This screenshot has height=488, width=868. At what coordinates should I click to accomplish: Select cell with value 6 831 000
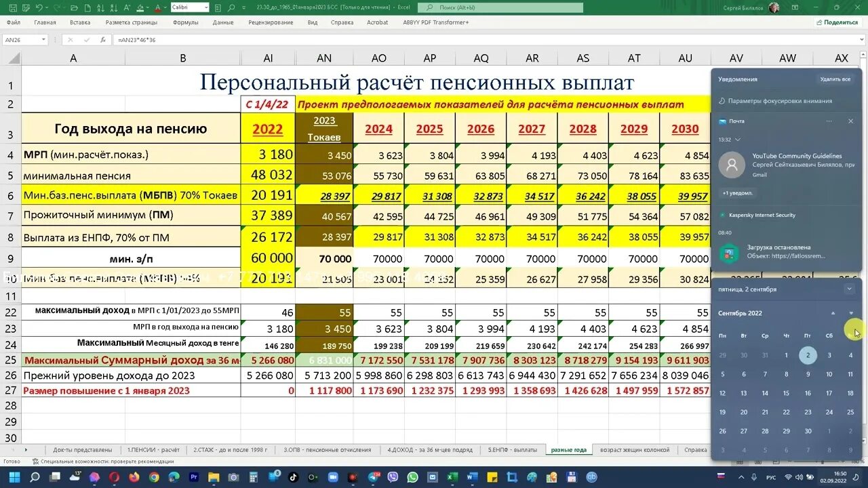324,361
